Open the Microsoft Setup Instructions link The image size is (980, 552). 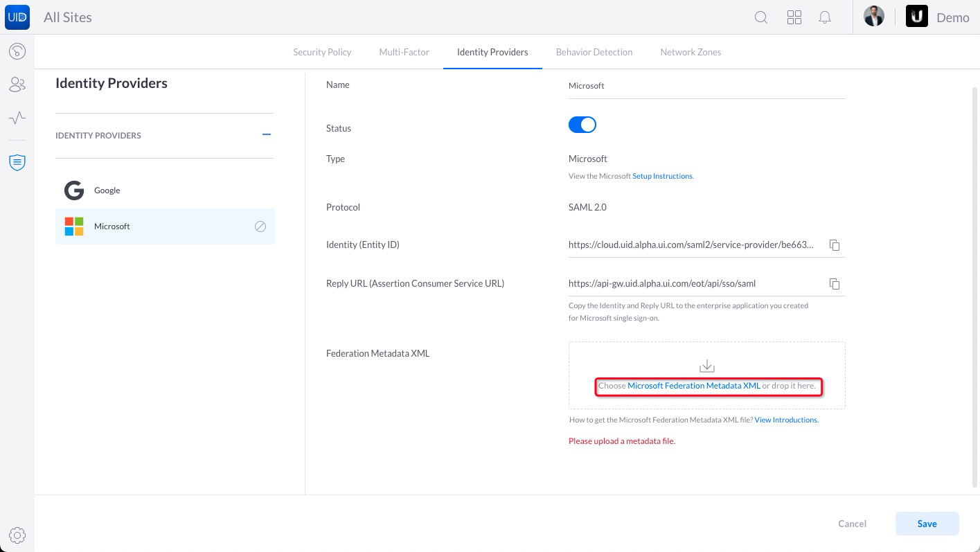click(662, 176)
